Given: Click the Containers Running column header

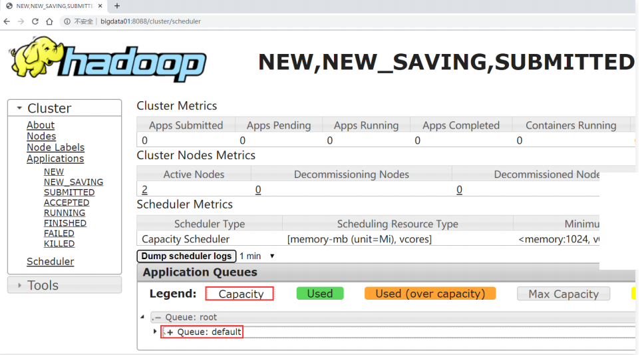Looking at the screenshot, I should click(x=571, y=125).
